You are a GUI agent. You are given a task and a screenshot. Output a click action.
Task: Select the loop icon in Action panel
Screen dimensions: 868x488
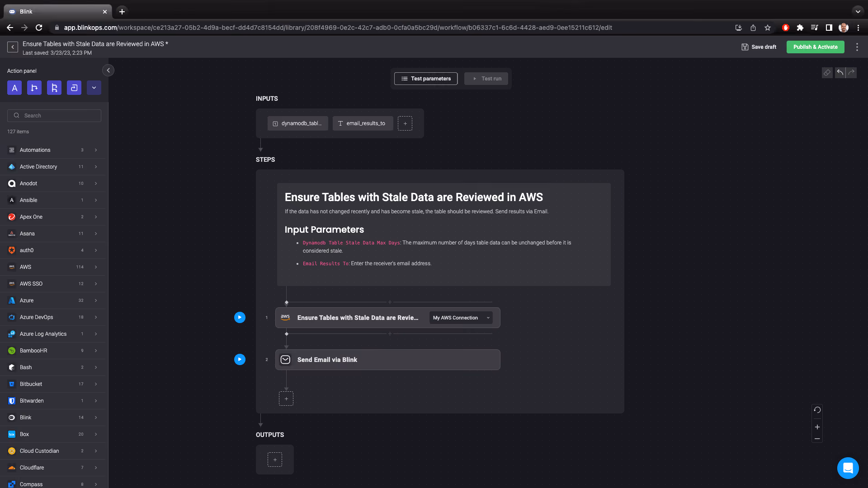[x=74, y=88]
